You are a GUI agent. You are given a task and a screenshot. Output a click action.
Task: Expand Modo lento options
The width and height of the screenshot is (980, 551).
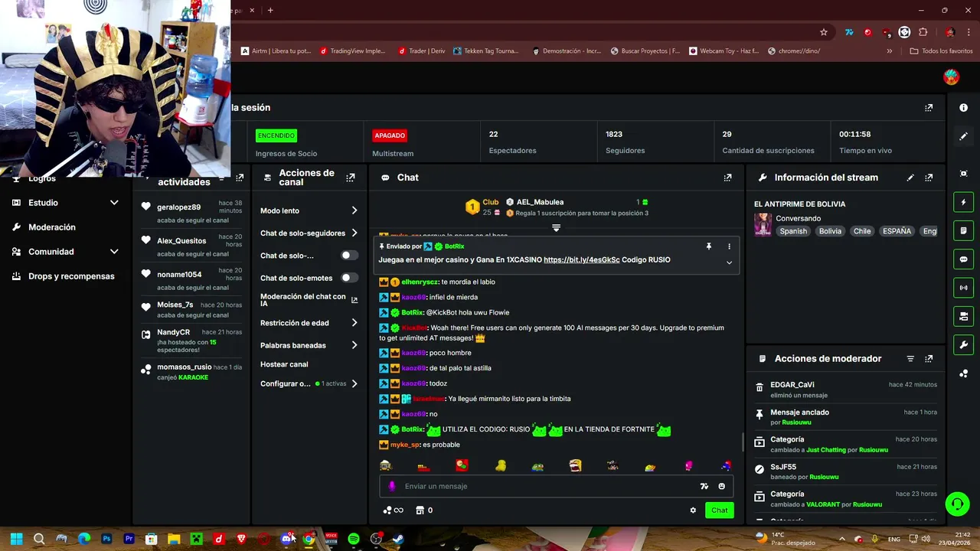[354, 210]
